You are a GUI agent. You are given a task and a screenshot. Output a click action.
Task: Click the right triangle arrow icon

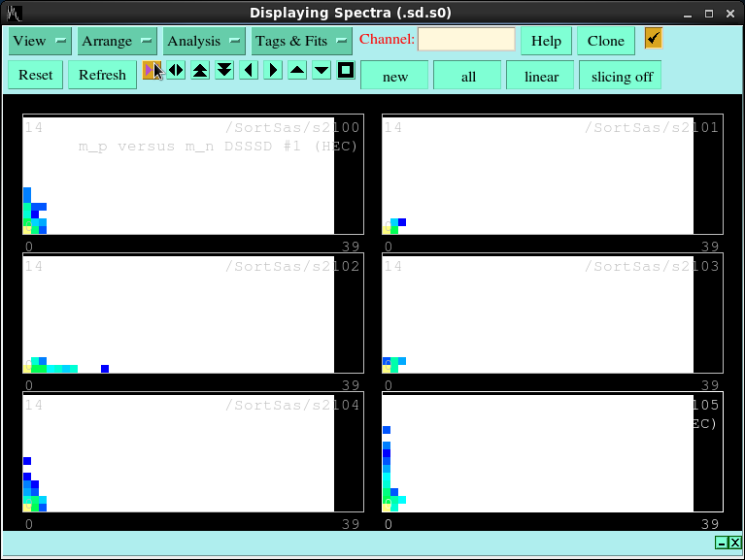[273, 71]
